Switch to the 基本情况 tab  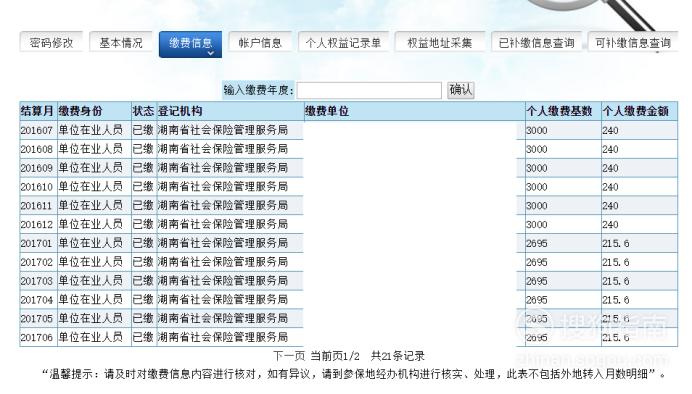pos(121,43)
